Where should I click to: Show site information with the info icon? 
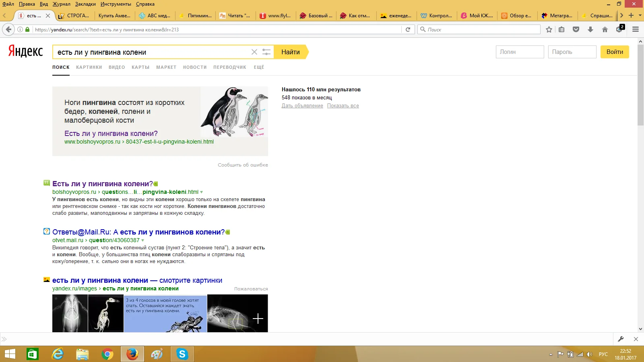click(20, 29)
